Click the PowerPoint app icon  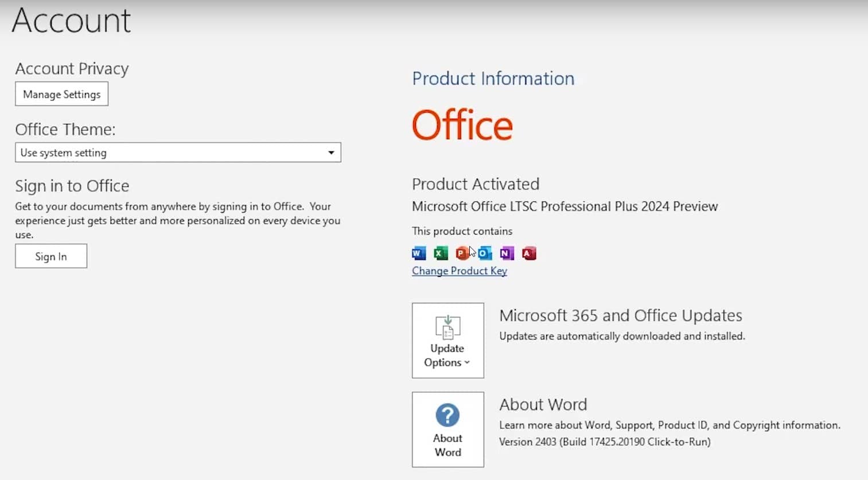click(x=462, y=253)
